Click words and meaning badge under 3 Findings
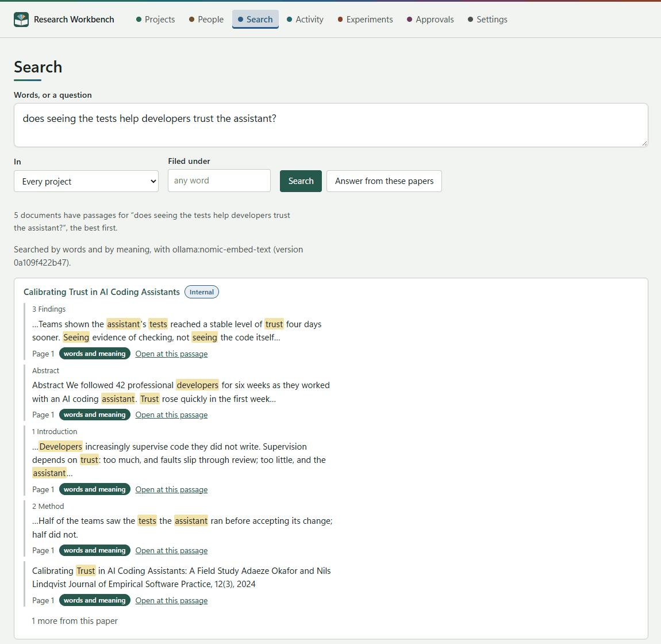Screen dimensions: 661x644 coord(94,354)
